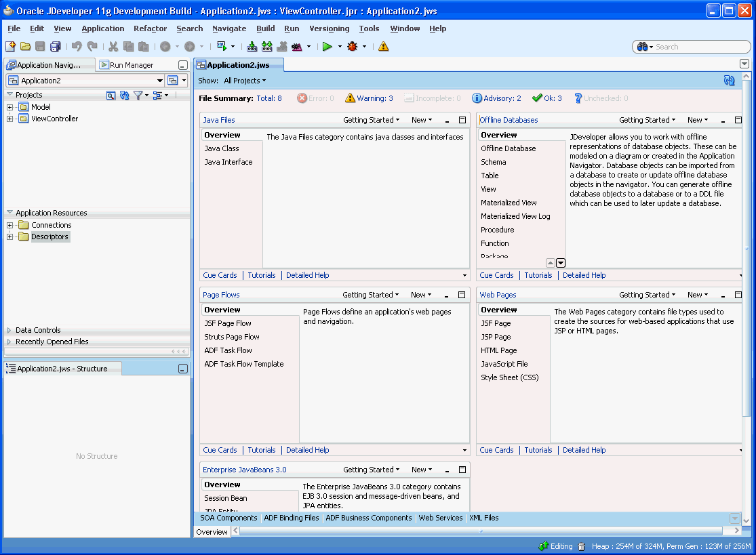Open the Tools menu

(x=369, y=28)
